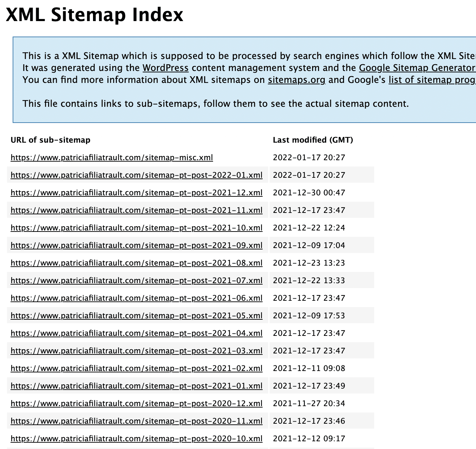Select the date 2021-12-17 23:46
The image size is (476, 449).
tap(309, 421)
